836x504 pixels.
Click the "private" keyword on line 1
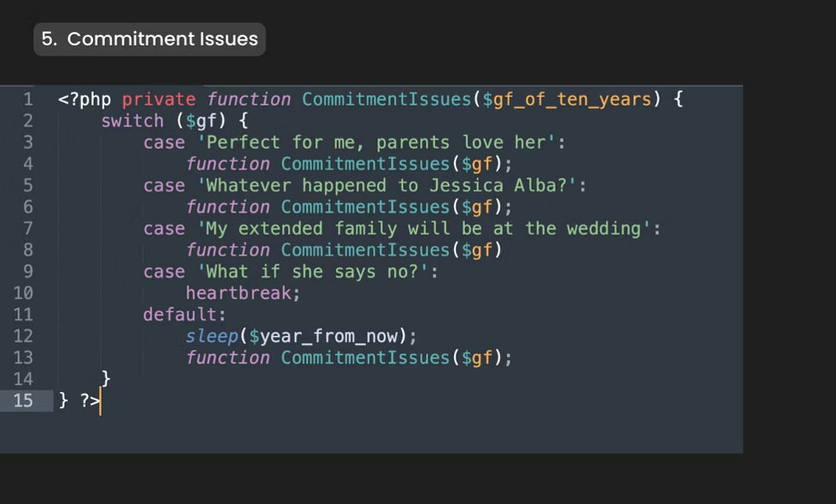point(159,100)
